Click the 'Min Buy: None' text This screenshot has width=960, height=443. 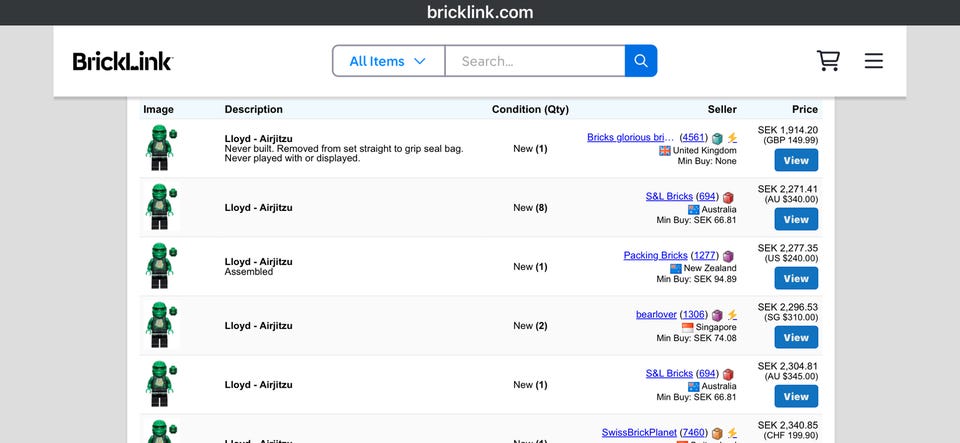tap(707, 162)
